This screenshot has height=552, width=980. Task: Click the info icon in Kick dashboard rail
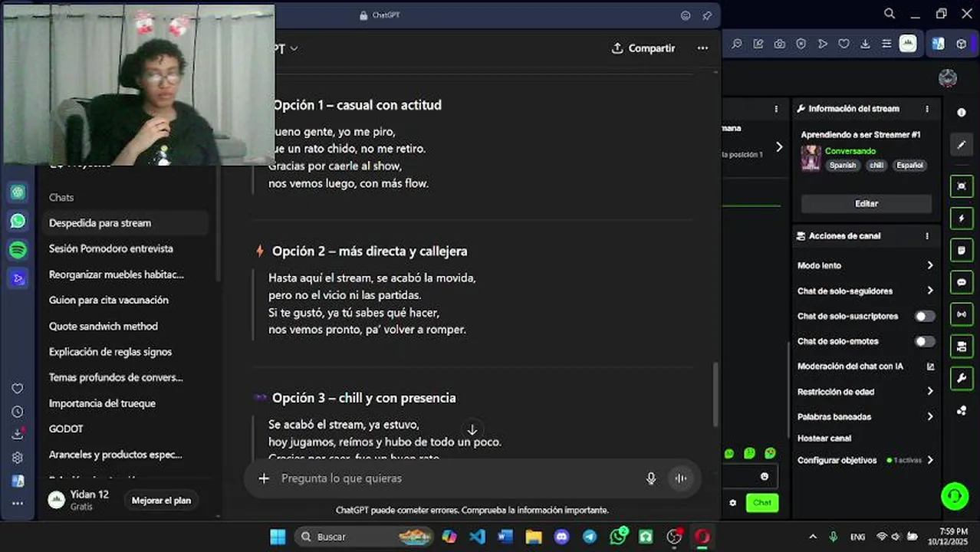[x=962, y=113]
